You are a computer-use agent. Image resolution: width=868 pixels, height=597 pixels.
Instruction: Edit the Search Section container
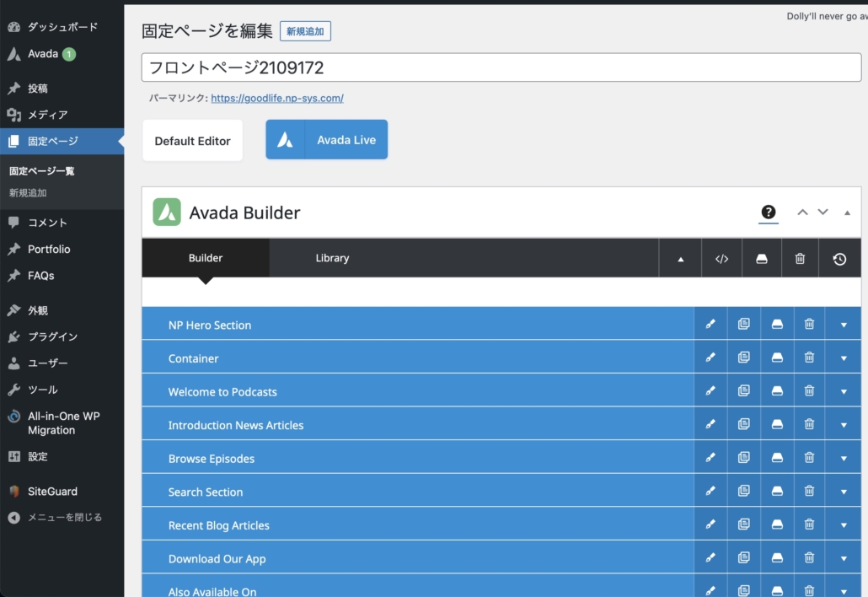(x=710, y=491)
